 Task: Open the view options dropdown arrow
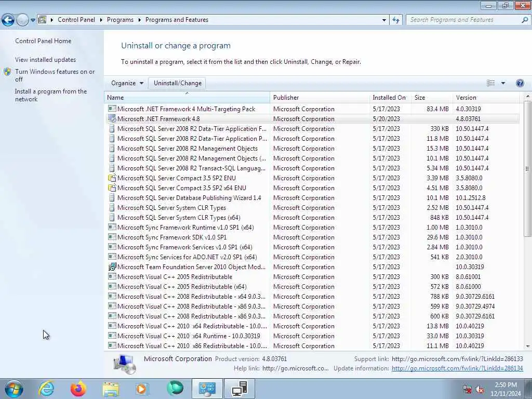tap(503, 83)
